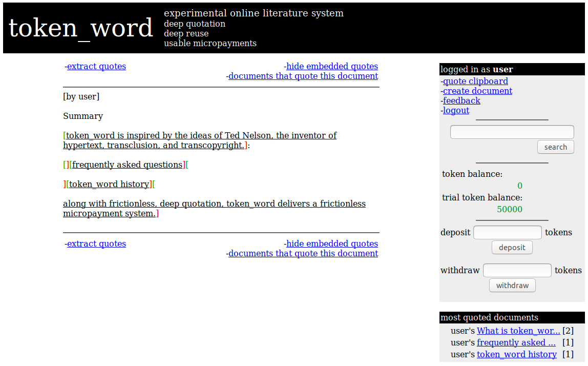Open frequently asked questions quote in document body
588x366 pixels.
[x=128, y=165]
